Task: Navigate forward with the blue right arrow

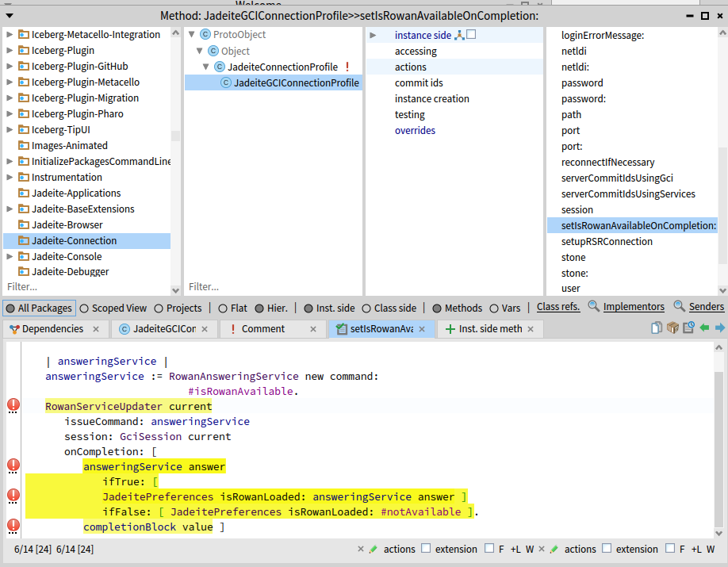Action: [719, 328]
